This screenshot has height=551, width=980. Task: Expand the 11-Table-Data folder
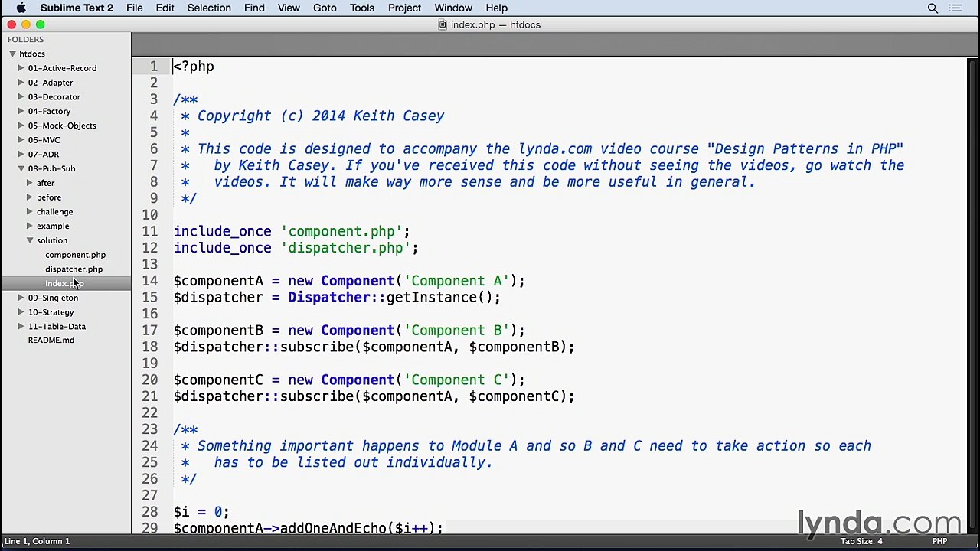[x=21, y=327]
